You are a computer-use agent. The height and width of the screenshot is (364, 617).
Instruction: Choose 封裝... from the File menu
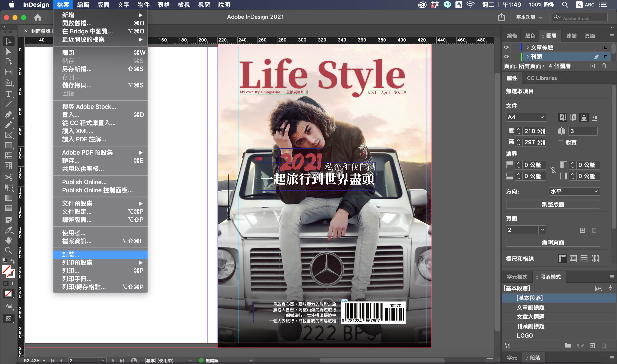71,254
